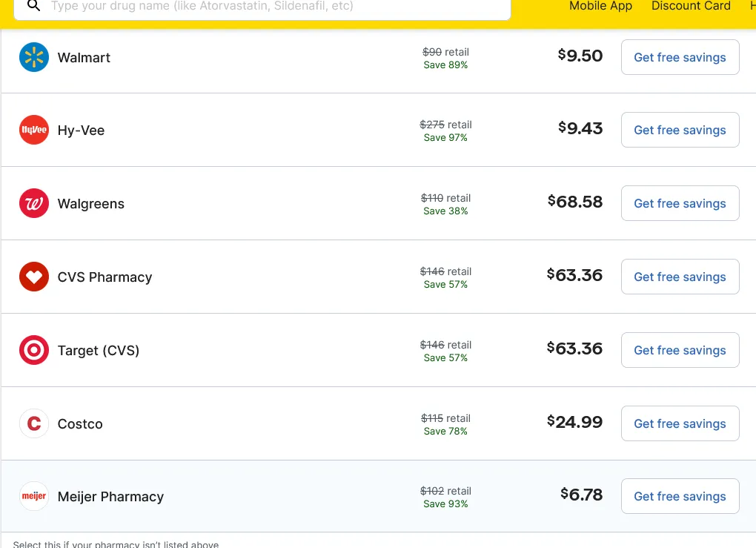This screenshot has width=756, height=548.
Task: Click the Costco logo icon
Action: coord(34,424)
